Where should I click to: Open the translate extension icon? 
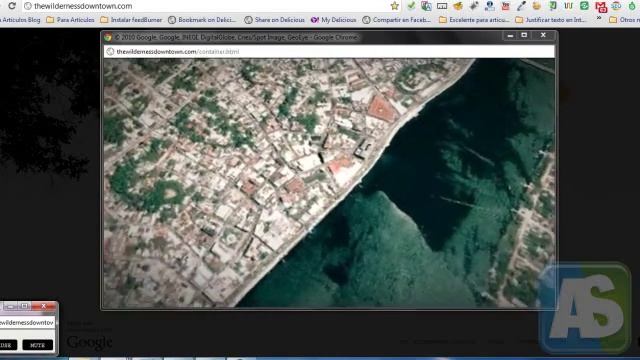pos(427,6)
